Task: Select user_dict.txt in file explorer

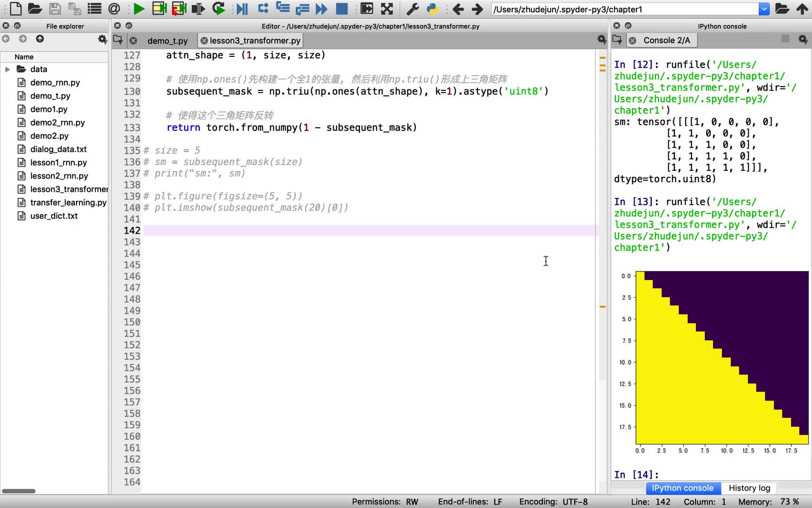Action: coord(54,216)
